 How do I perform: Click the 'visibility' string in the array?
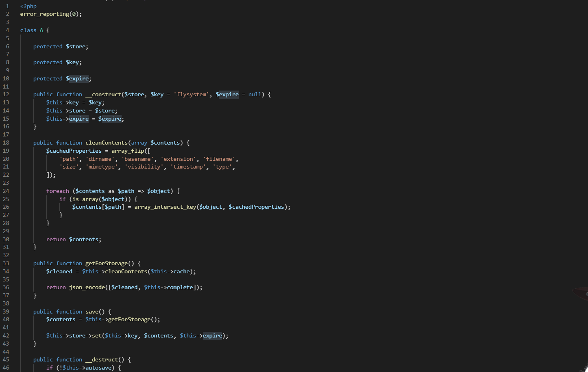[144, 167]
